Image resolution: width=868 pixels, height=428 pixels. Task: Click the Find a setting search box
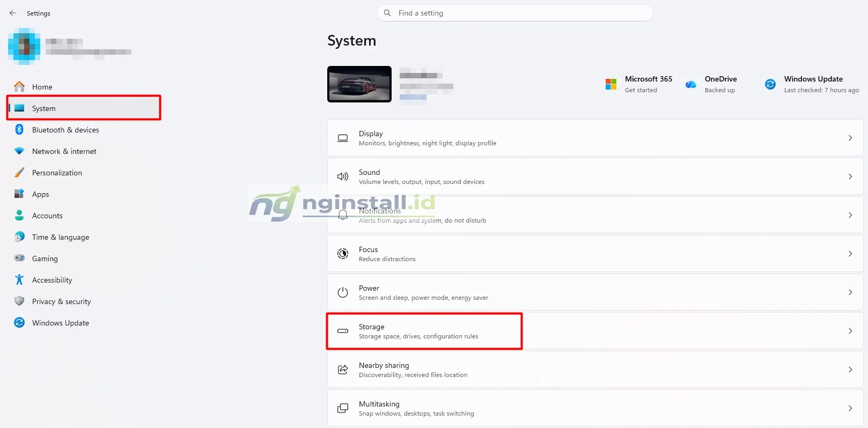(x=515, y=13)
